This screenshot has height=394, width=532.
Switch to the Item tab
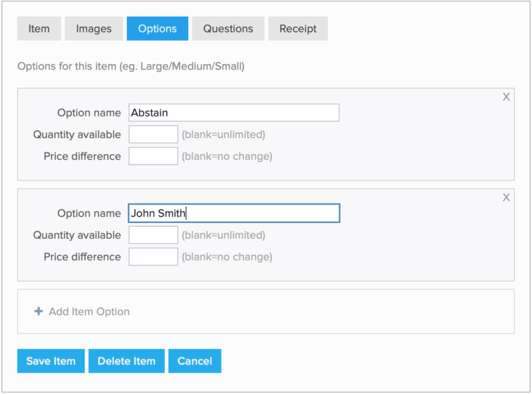point(39,29)
